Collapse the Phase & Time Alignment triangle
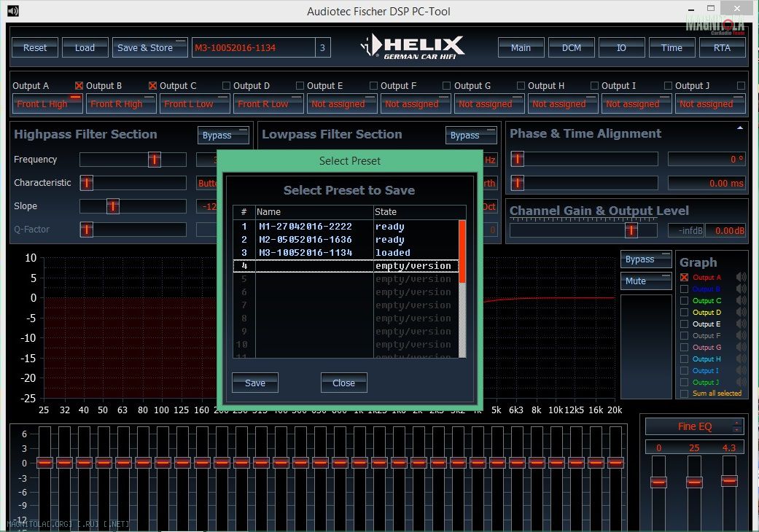 (740, 128)
